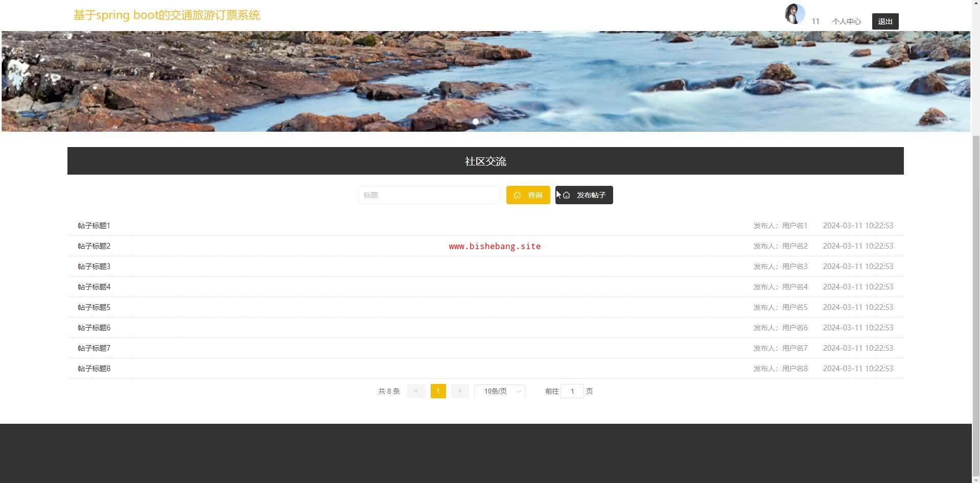Open post 帖子标题1
Screen dimensions: 980x483
pyautogui.click(x=94, y=226)
